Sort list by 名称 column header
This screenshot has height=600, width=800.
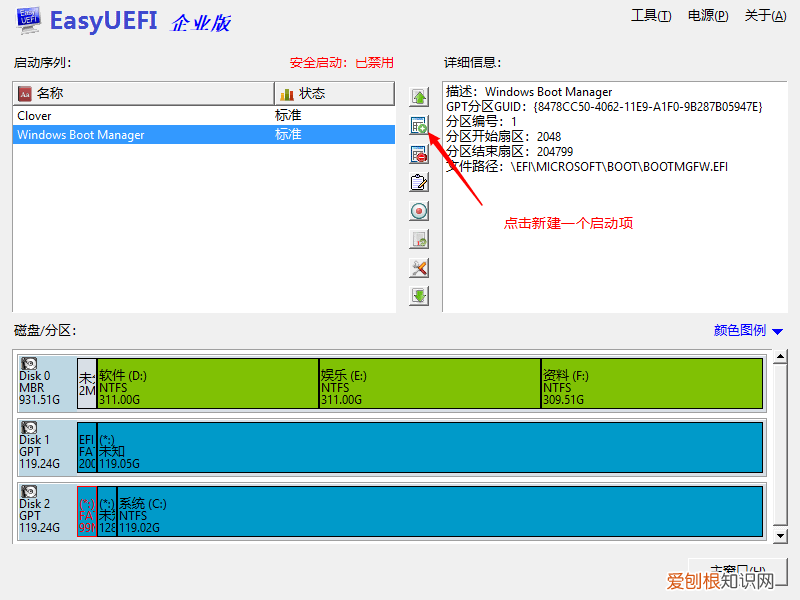[143, 93]
